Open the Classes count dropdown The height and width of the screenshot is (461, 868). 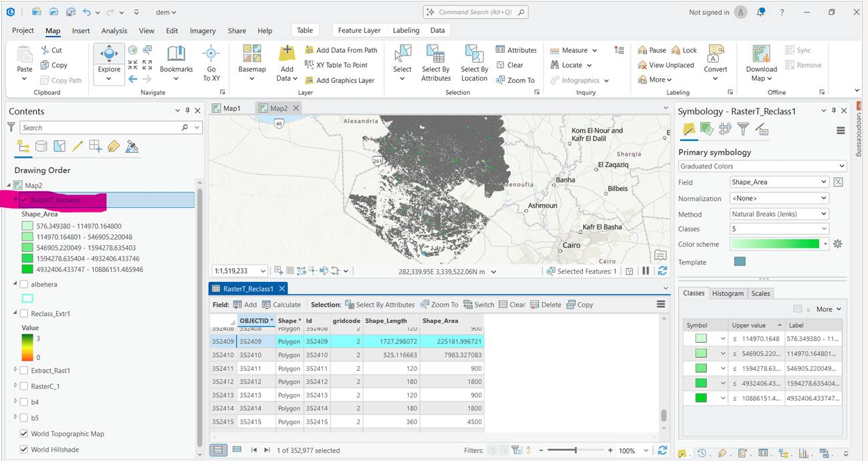click(780, 228)
